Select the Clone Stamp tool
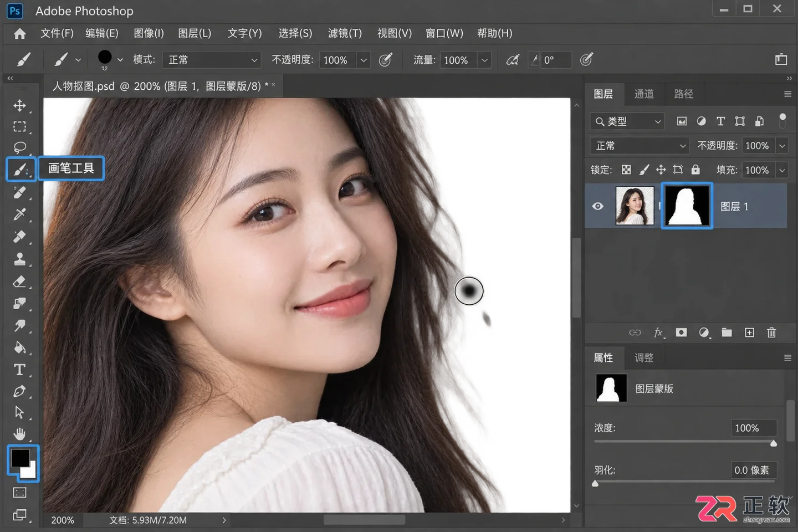The image size is (798, 532). (19, 259)
